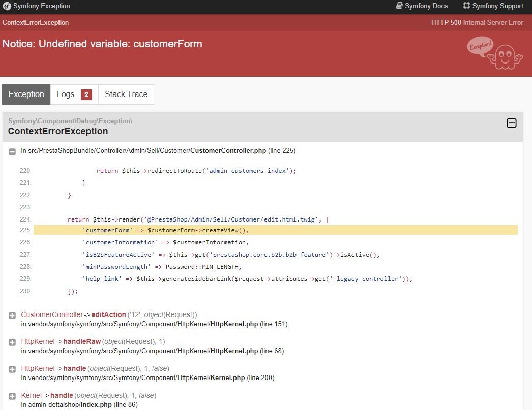Click the CustomerController.php file name
This screenshot has width=532, height=410.
click(x=228, y=151)
